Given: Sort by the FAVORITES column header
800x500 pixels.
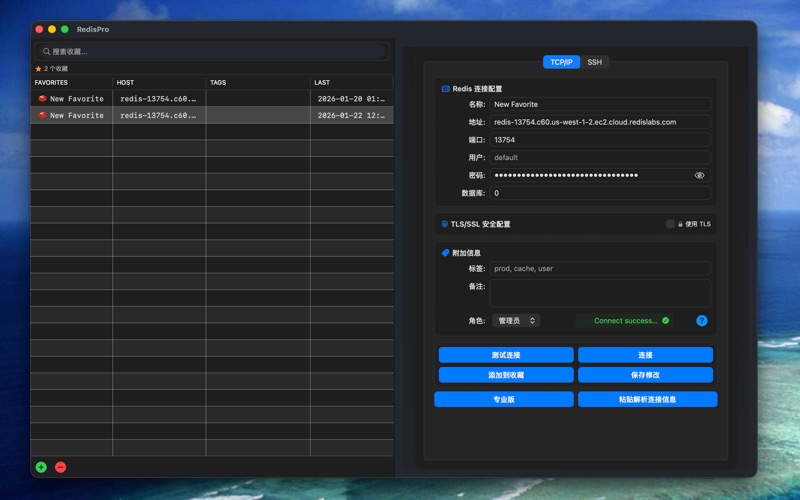Looking at the screenshot, I should pos(71,82).
